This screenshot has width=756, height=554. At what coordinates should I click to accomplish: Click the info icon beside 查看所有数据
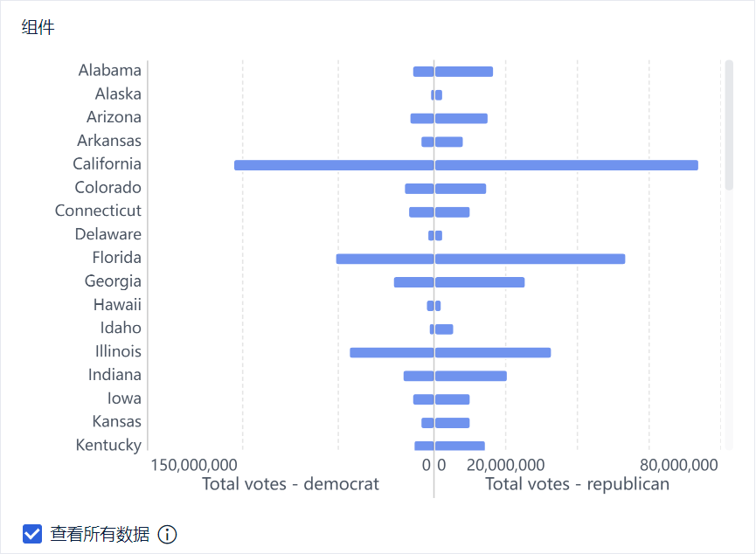[x=167, y=534]
